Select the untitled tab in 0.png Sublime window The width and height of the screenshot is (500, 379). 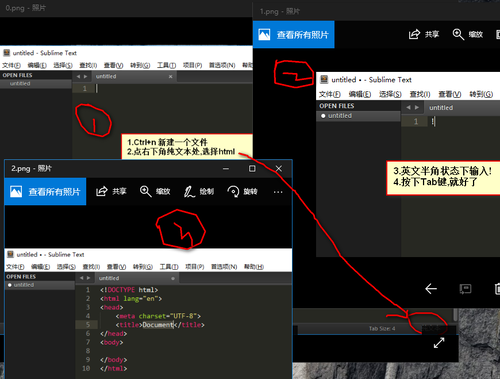coord(134,76)
